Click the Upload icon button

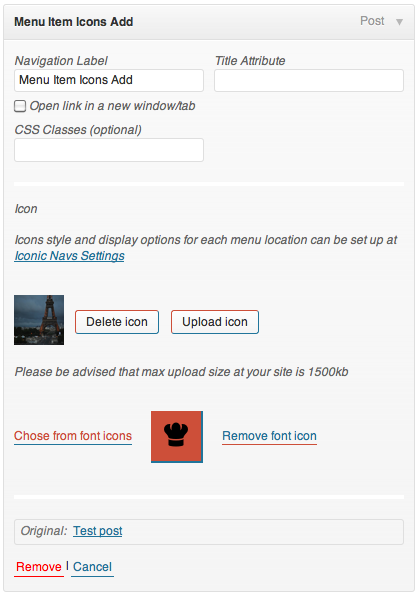pos(215,322)
